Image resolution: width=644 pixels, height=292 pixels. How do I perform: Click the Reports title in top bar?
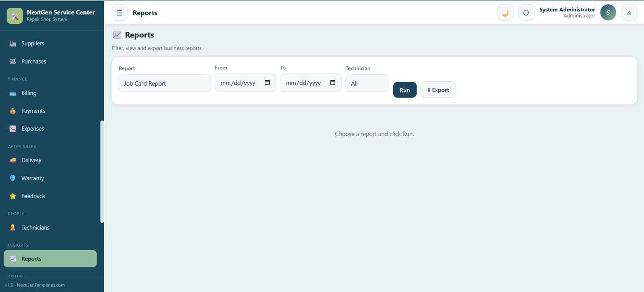click(x=145, y=13)
